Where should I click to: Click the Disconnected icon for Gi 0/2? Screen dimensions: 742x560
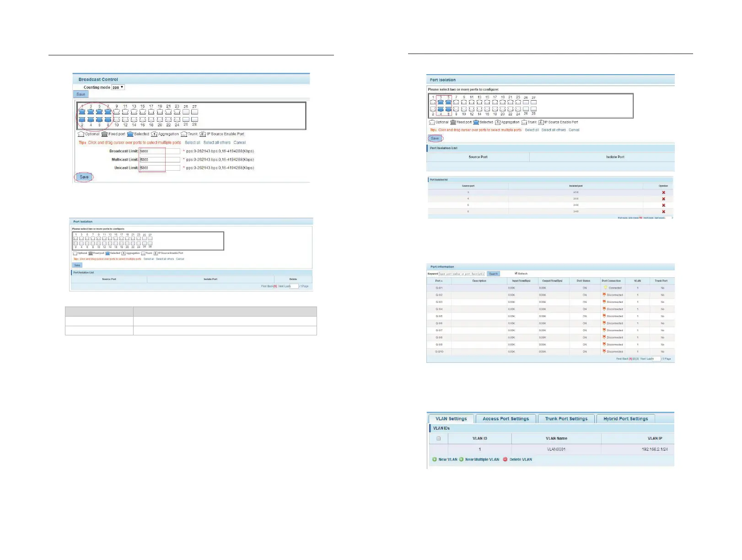pos(604,295)
